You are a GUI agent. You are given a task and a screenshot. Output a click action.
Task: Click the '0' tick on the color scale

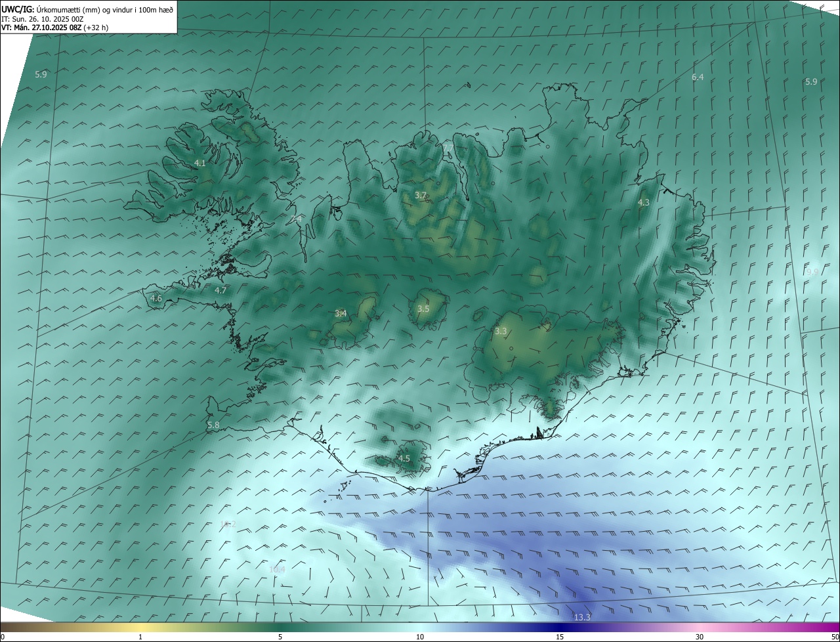pos(3,637)
